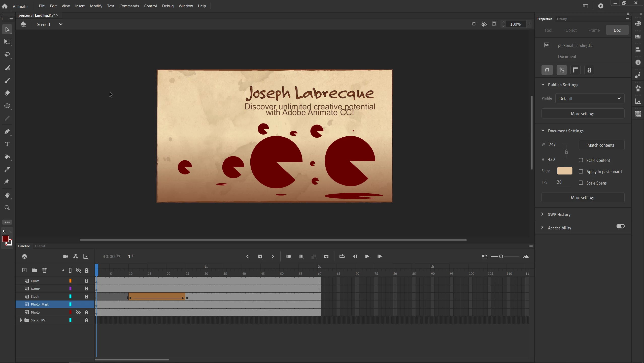Open the Modify menu
Screen dimensions: 644x363
[x=96, y=6]
